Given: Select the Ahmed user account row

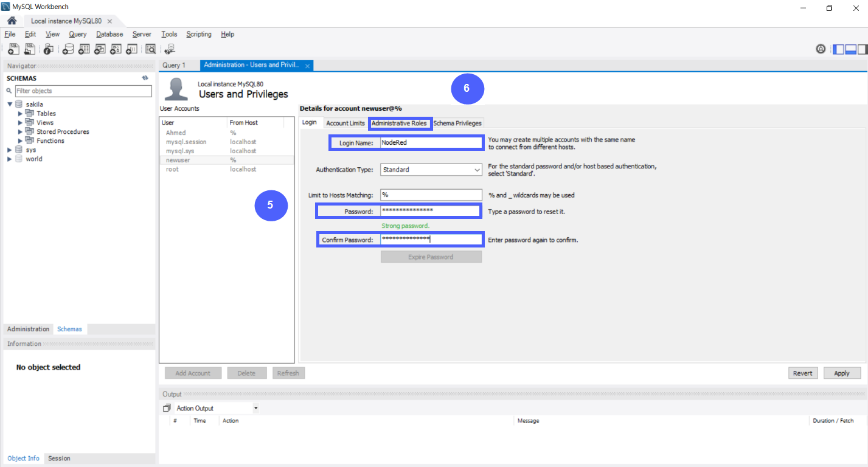Looking at the screenshot, I should (227, 133).
